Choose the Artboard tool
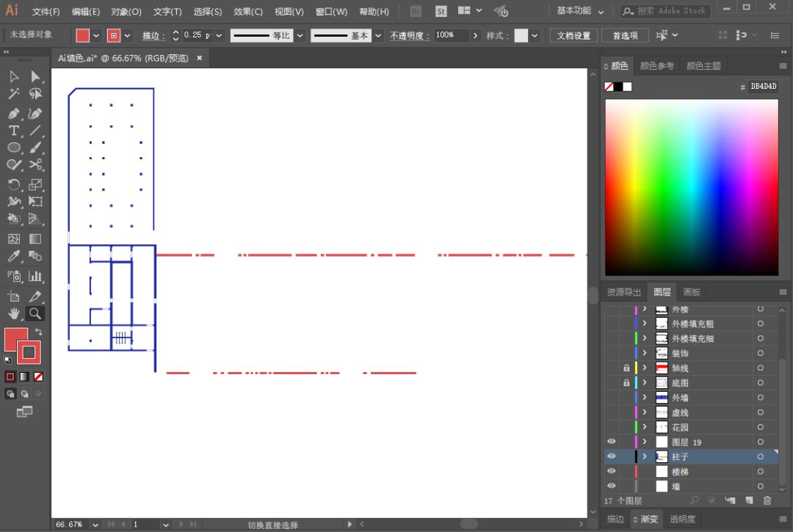Image resolution: width=793 pixels, height=532 pixels. point(14,296)
